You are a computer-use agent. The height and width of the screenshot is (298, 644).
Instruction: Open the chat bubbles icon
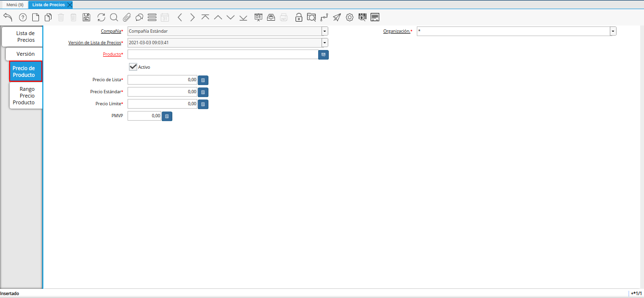pyautogui.click(x=139, y=17)
